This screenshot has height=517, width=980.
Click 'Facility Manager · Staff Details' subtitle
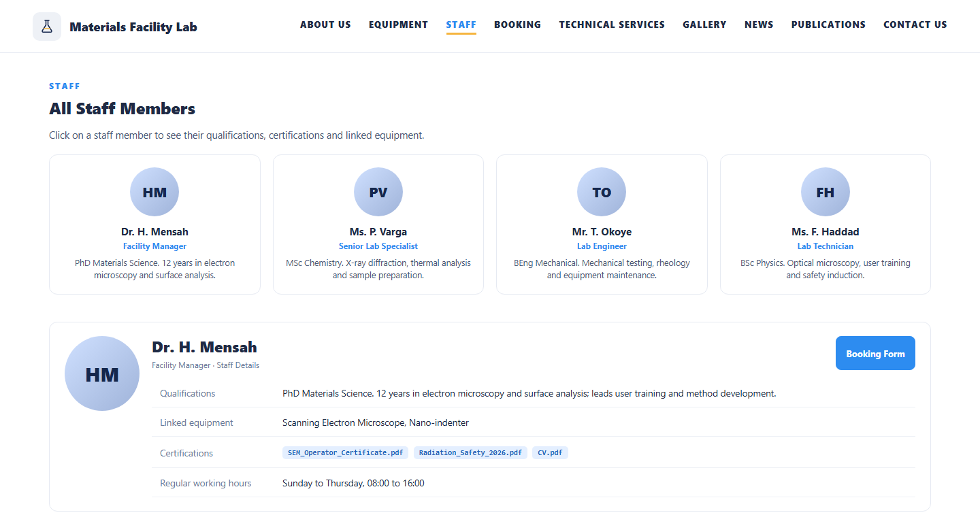click(206, 365)
